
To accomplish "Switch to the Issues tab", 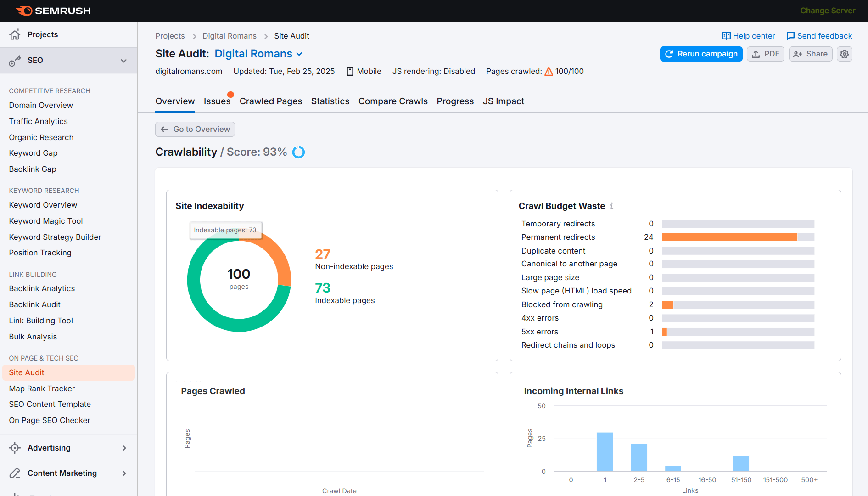I will tap(217, 101).
